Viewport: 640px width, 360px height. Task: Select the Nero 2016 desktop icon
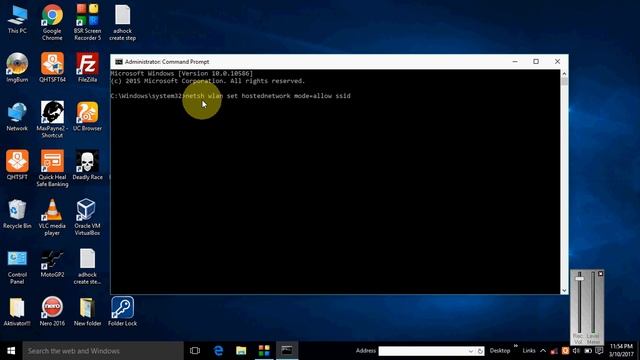52,312
